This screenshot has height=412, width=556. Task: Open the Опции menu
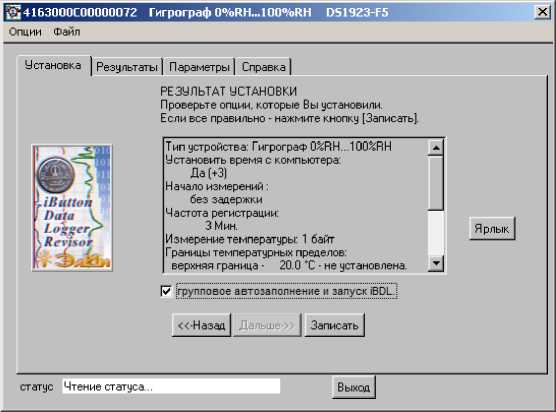pos(25,32)
